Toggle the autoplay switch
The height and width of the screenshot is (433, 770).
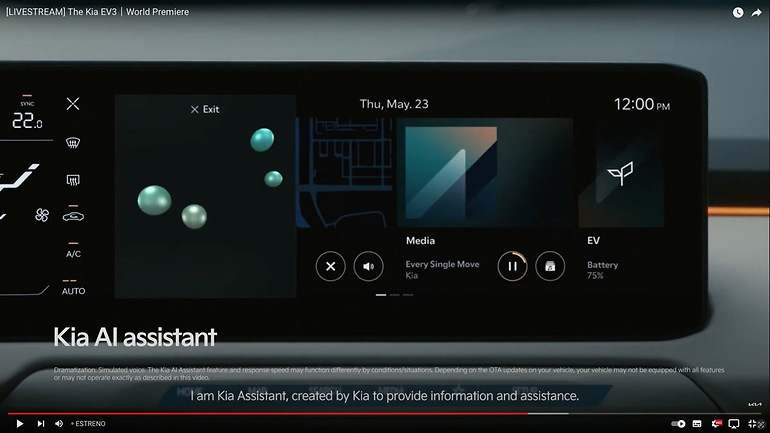click(x=678, y=423)
